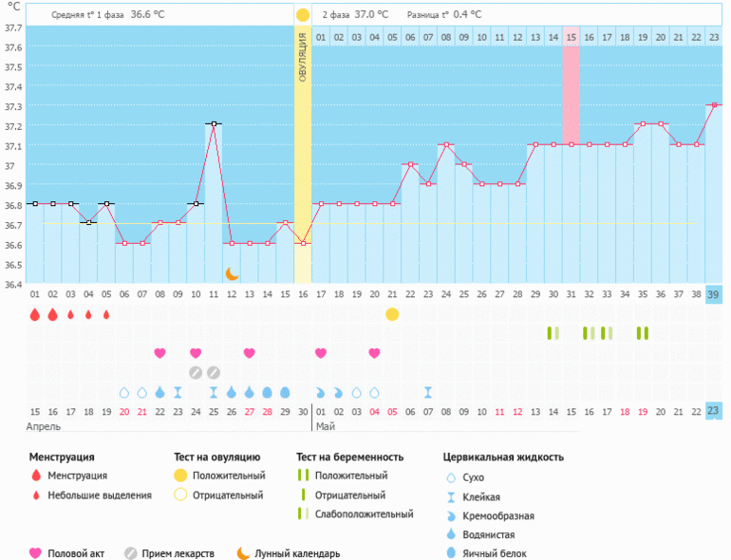731x560 pixels.
Task: Click the Май month label
Action: click(x=326, y=427)
